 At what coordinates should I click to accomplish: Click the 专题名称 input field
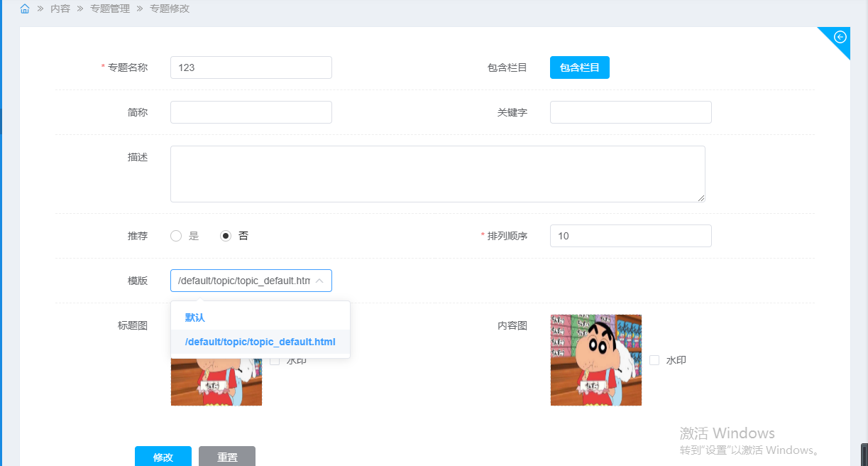(x=251, y=67)
